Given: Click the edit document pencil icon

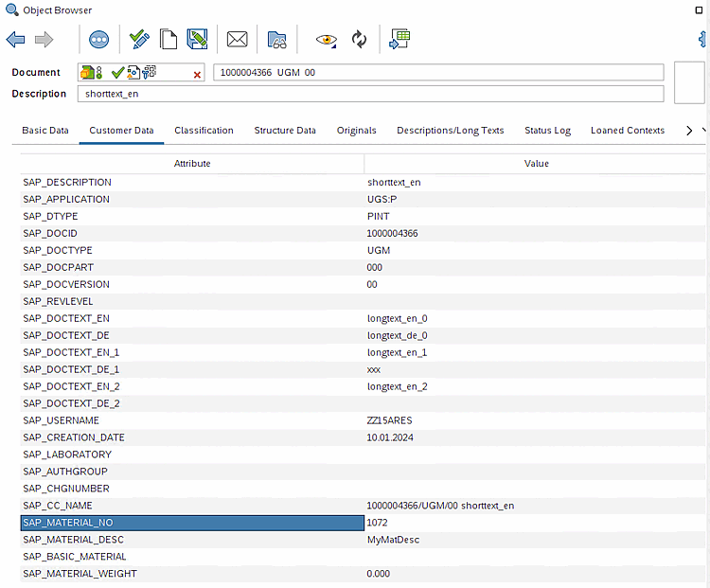Looking at the screenshot, I should [x=139, y=40].
